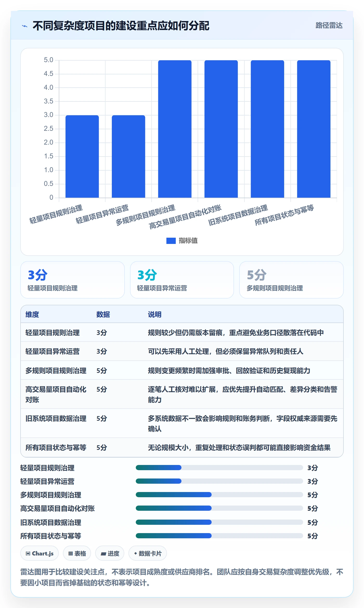Click description 可以先采用人工处理 cell
364x608 pixels.
tap(226, 351)
